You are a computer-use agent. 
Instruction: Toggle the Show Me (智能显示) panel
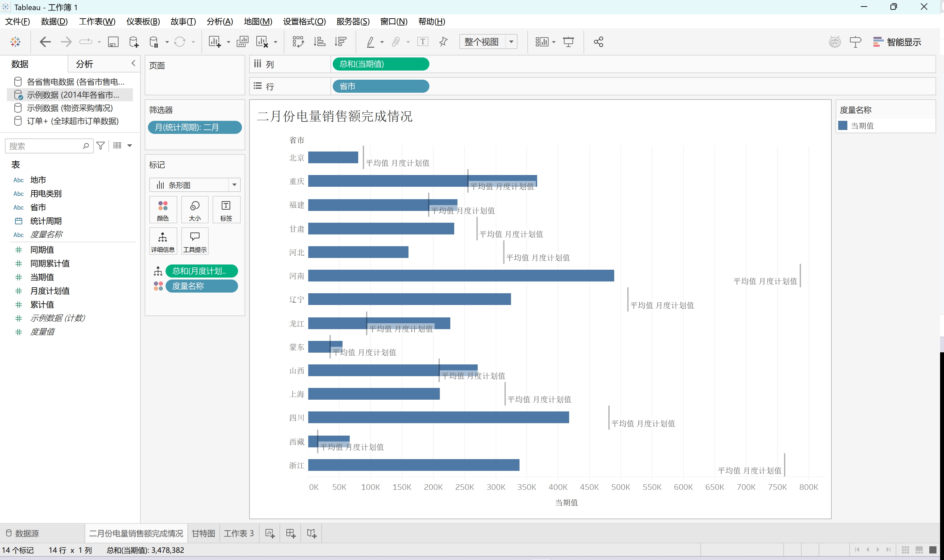click(x=897, y=41)
